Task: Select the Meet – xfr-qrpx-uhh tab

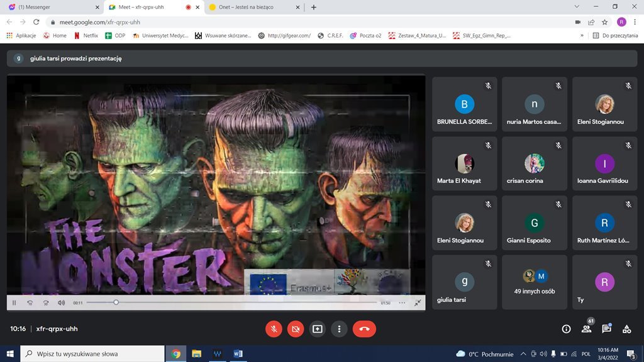Action: tap(153, 7)
